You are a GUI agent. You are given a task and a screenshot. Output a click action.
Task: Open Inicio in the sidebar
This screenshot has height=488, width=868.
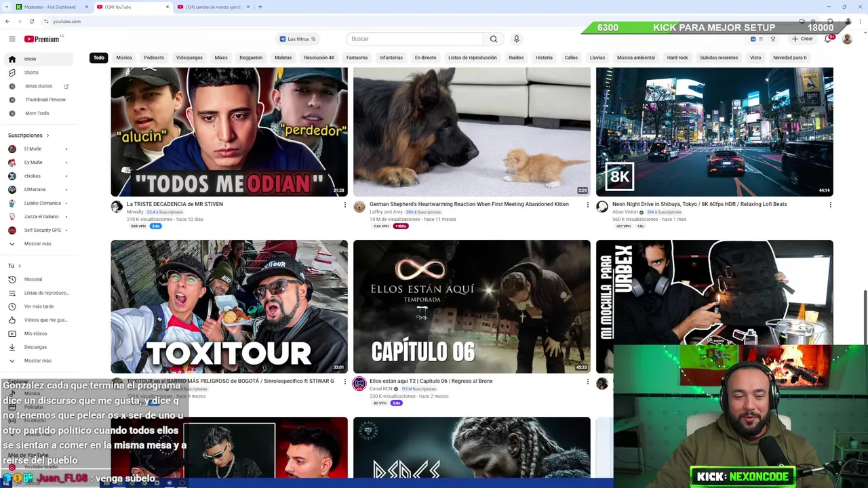(37, 59)
